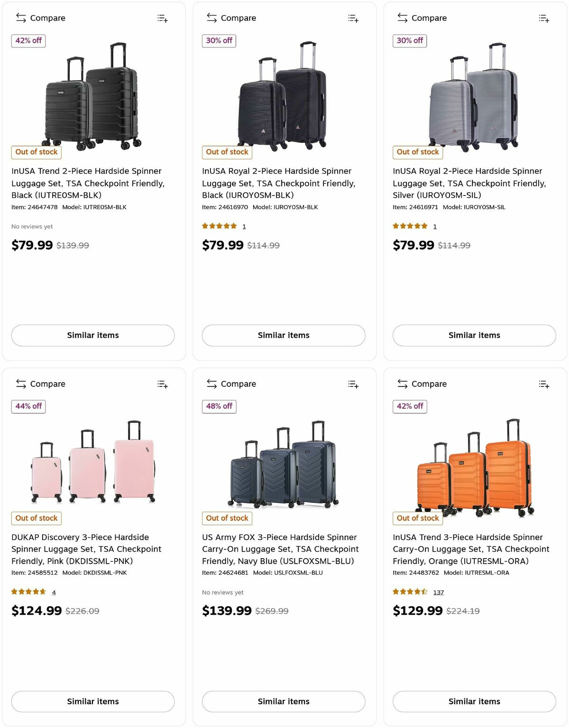569x728 pixels.
Task: Show similar items for US Army FOX set
Action: click(x=284, y=701)
